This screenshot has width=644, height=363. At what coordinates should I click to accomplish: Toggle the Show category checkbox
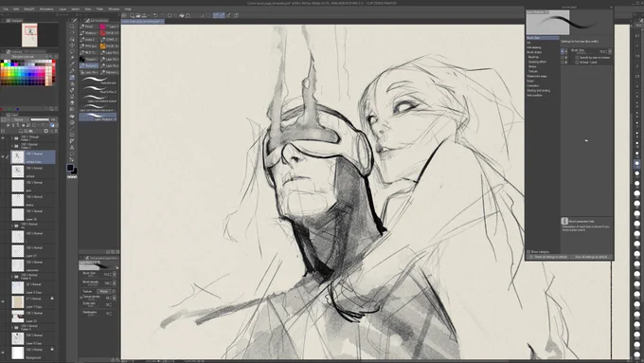[528, 251]
